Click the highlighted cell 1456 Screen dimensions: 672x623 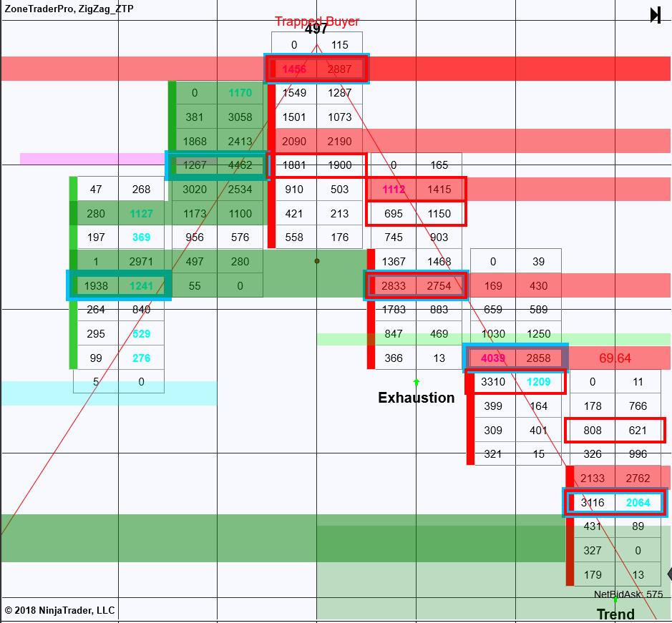294,69
